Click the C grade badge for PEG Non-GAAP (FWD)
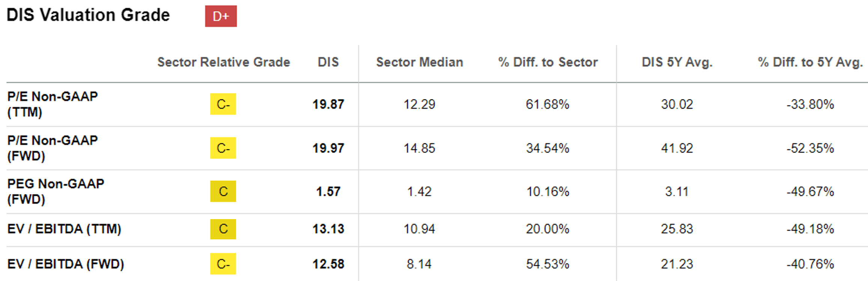 [x=223, y=191]
